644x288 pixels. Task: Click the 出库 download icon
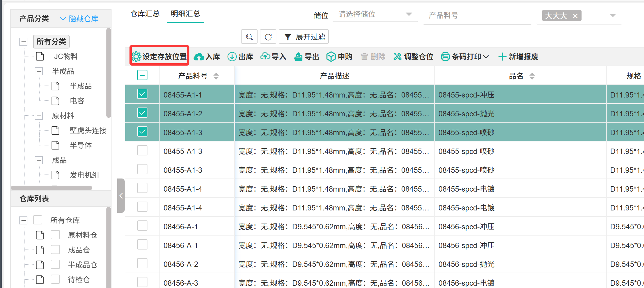[232, 57]
